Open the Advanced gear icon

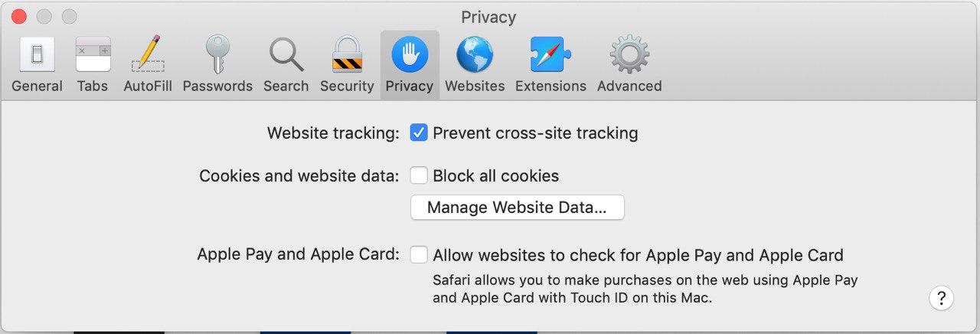tap(629, 55)
